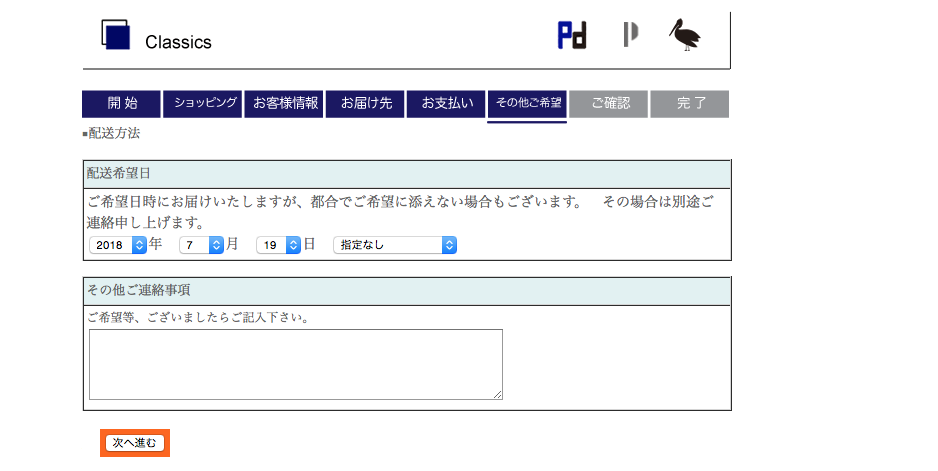Click the その他ご連絡事項 section header
The width and height of the screenshot is (938, 471).
(407, 291)
